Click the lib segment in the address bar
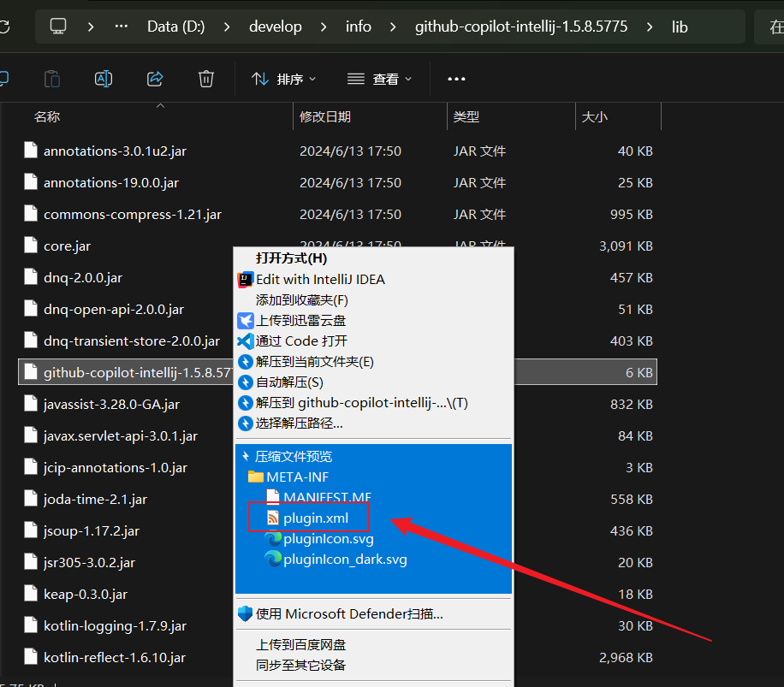 pos(680,27)
